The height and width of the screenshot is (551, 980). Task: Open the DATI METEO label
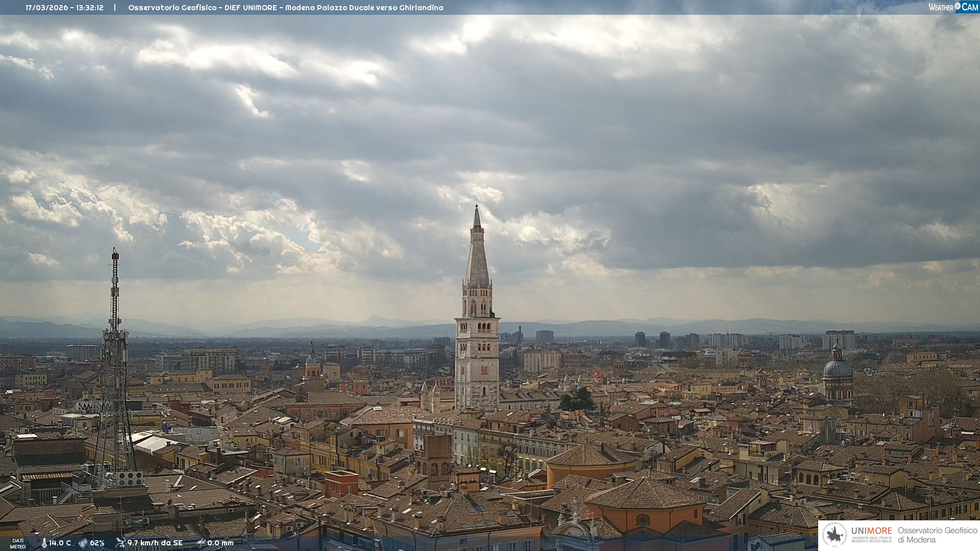tap(18, 543)
